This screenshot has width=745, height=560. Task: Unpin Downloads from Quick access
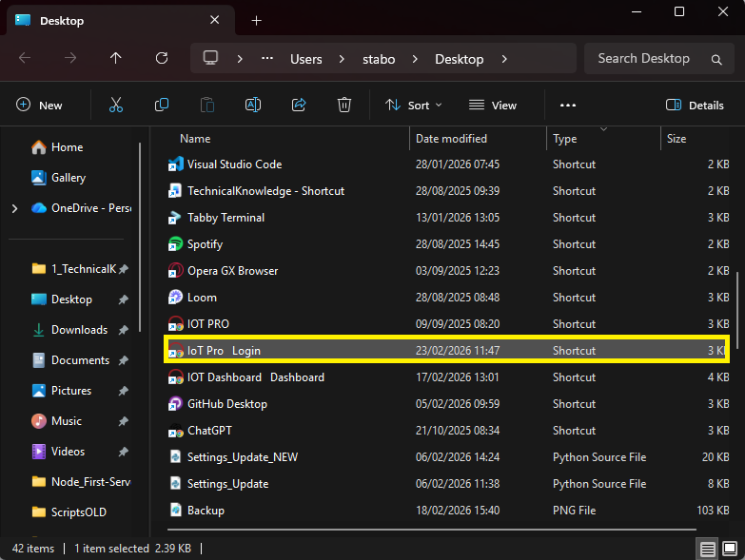tap(124, 330)
